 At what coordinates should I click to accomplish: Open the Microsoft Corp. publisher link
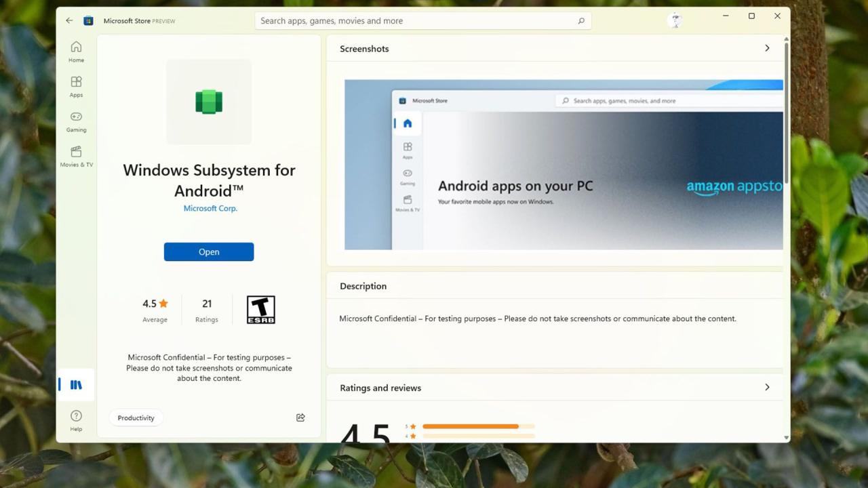tap(210, 208)
